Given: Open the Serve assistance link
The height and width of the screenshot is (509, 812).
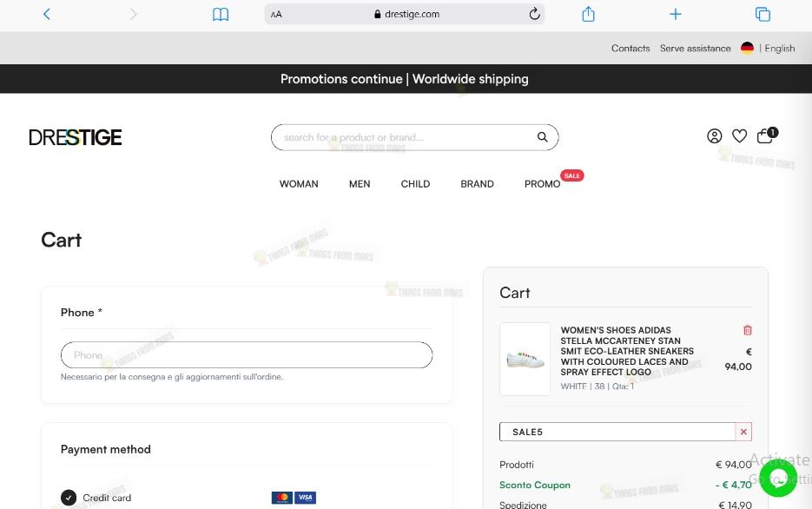Looking at the screenshot, I should 695,48.
